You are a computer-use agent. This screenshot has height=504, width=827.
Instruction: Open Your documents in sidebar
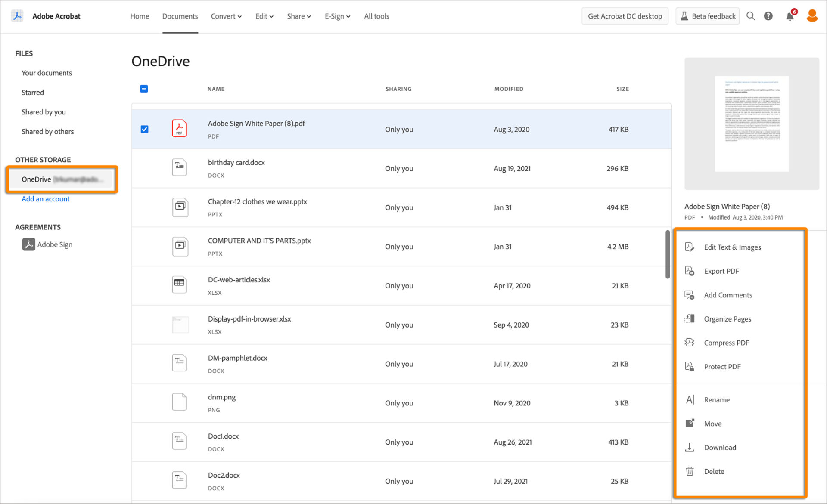pyautogui.click(x=47, y=73)
